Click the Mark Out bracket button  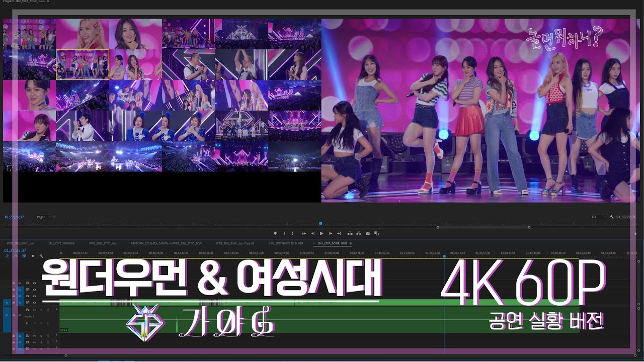coord(293,233)
